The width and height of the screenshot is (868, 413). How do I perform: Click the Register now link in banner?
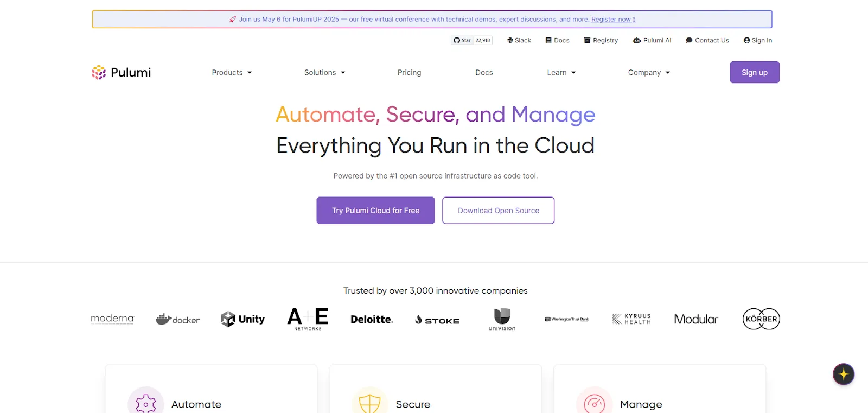click(613, 19)
